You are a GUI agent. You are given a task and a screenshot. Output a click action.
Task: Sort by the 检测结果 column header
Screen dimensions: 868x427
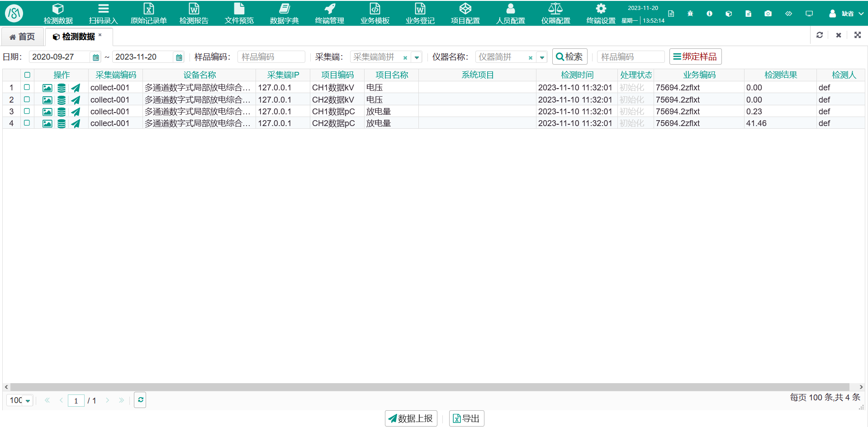click(780, 75)
